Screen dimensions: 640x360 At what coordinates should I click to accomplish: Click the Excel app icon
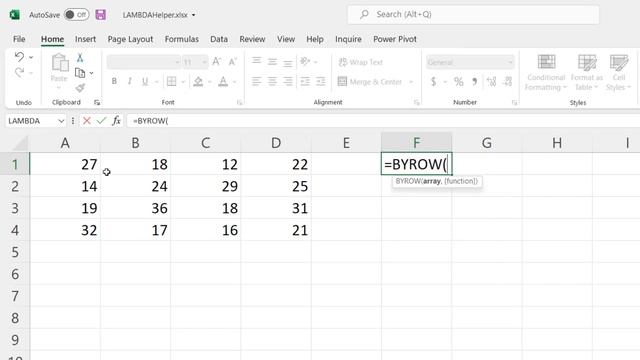15,15
